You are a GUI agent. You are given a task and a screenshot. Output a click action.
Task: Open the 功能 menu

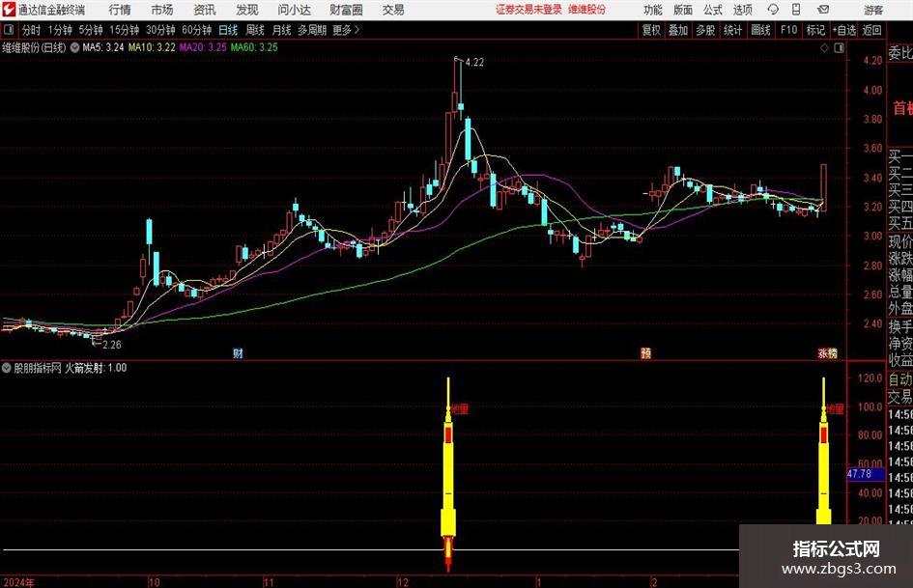(x=653, y=10)
